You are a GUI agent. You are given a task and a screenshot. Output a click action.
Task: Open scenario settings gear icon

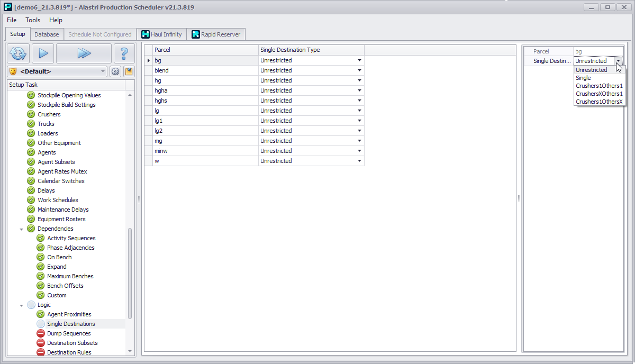tap(115, 71)
